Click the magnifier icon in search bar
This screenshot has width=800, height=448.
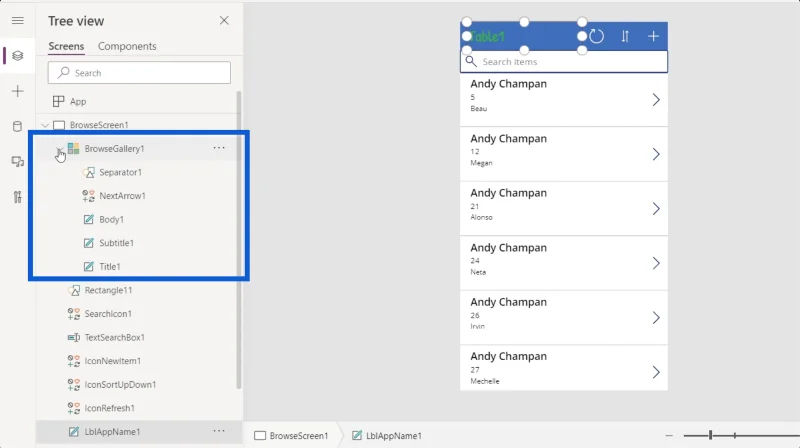(x=471, y=62)
